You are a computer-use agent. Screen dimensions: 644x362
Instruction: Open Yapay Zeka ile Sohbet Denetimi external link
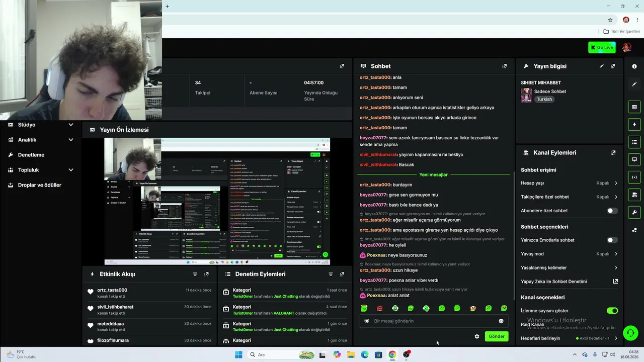point(615,282)
